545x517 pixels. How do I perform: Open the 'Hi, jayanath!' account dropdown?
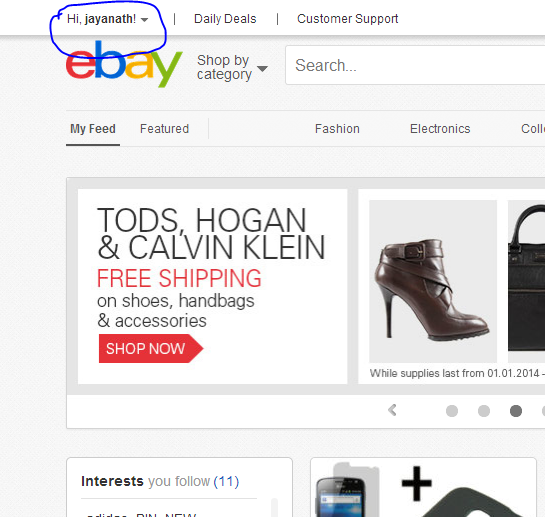point(108,19)
